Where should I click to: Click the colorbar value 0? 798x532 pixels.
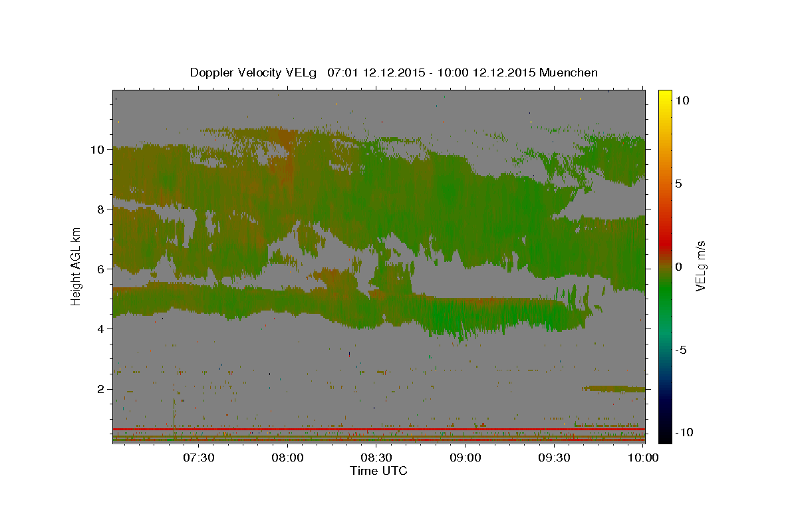point(679,267)
